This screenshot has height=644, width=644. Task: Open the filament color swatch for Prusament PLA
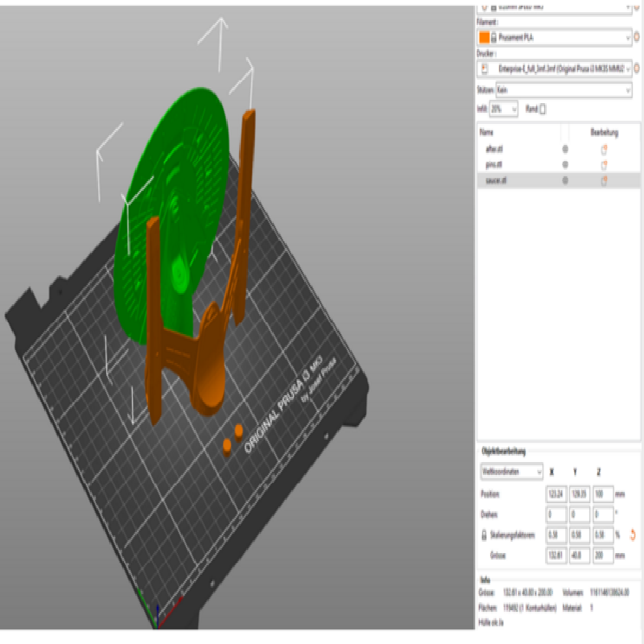click(x=485, y=37)
